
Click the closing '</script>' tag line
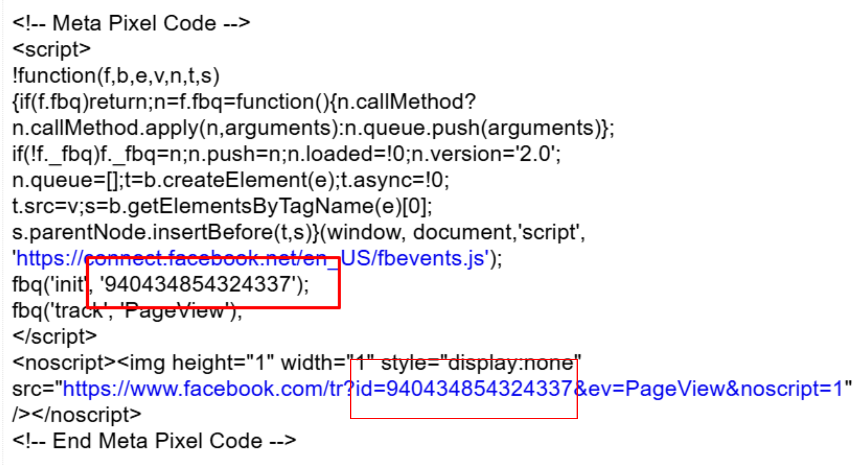(55, 337)
